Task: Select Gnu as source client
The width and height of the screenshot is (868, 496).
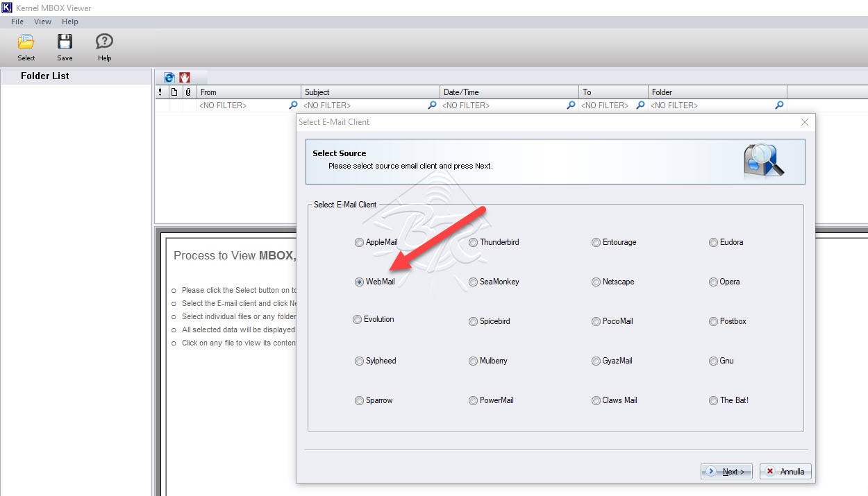Action: tap(713, 361)
